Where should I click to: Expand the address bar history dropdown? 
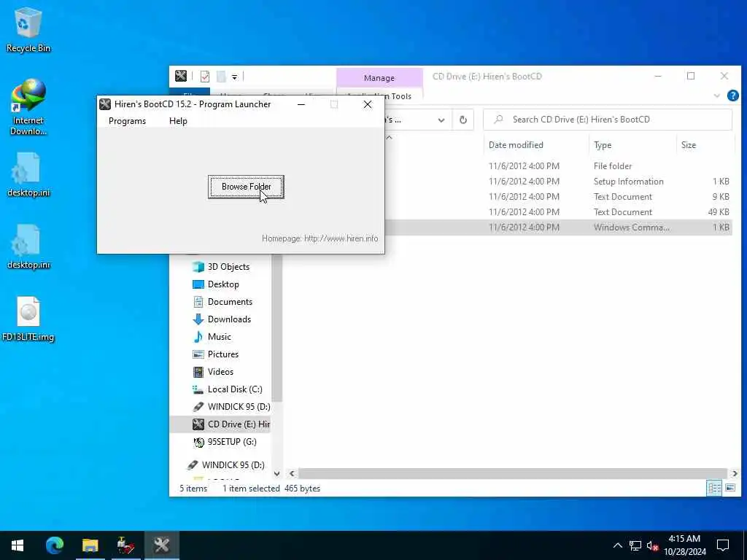(x=441, y=120)
